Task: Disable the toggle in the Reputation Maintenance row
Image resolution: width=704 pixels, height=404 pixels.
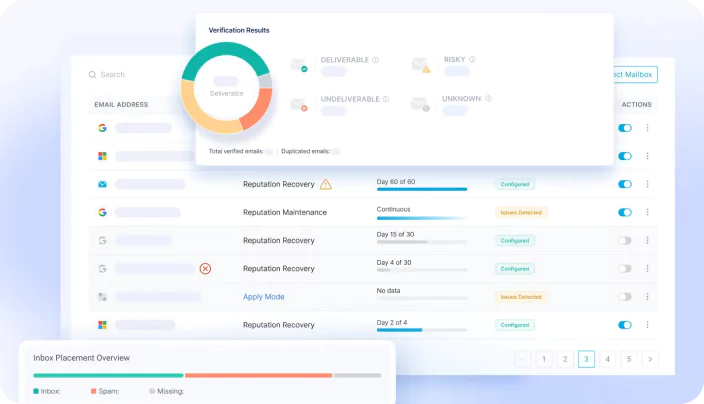Action: point(625,212)
